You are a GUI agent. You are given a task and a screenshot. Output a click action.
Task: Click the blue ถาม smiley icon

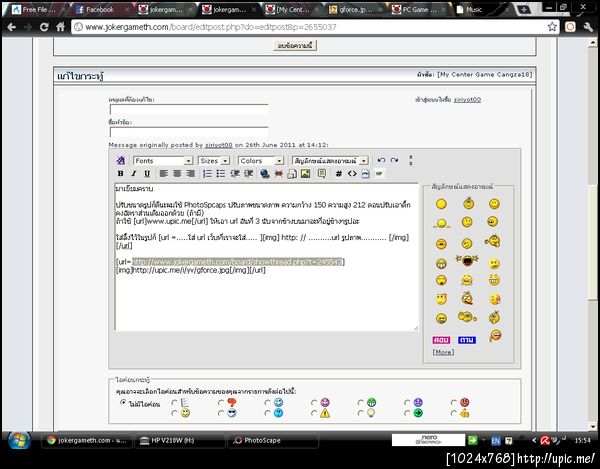coord(467,340)
